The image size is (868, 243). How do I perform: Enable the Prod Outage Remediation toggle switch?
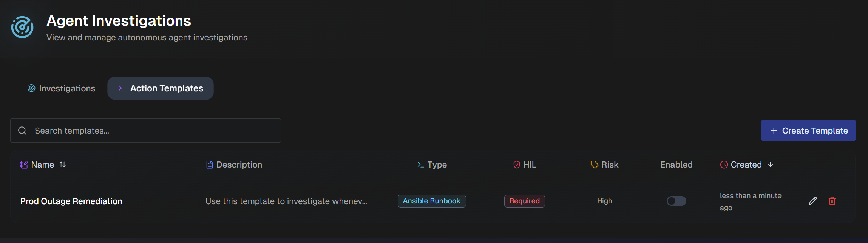point(676,201)
